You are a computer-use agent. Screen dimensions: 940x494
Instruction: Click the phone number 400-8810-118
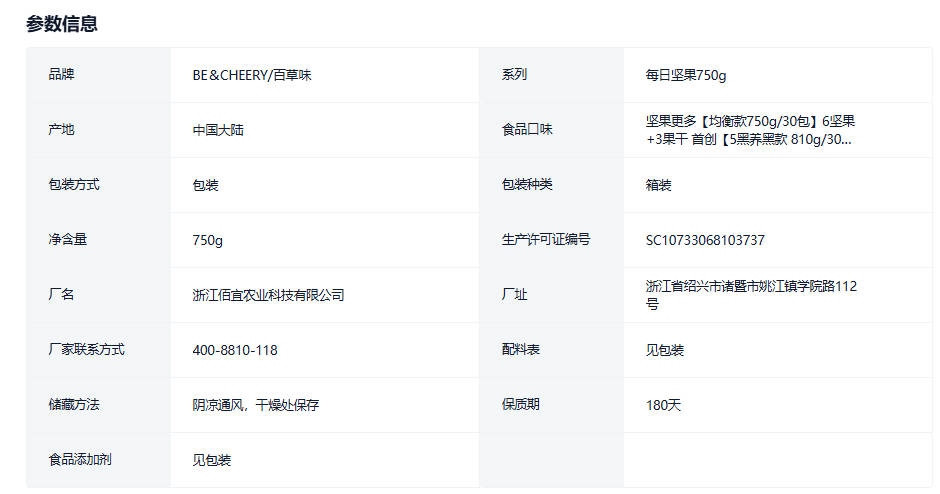tap(235, 350)
